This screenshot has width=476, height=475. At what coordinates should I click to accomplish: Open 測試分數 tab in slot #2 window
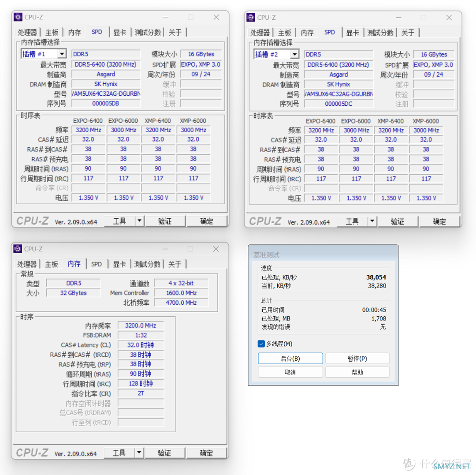(x=380, y=33)
